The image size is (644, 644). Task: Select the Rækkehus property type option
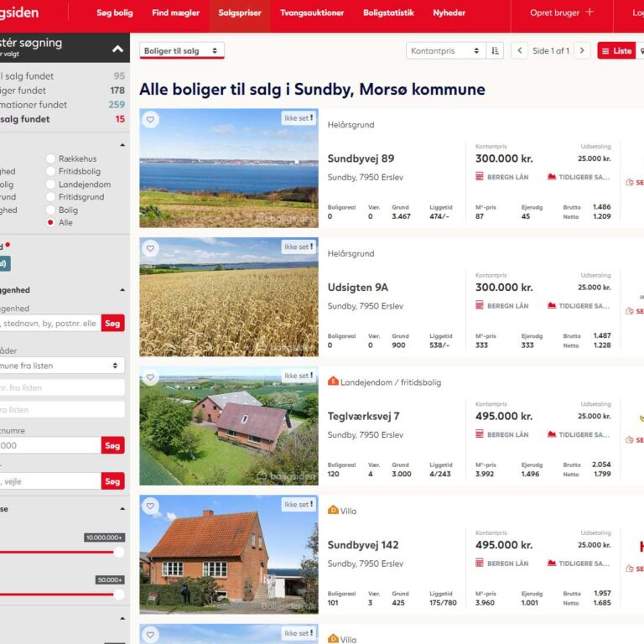51,158
